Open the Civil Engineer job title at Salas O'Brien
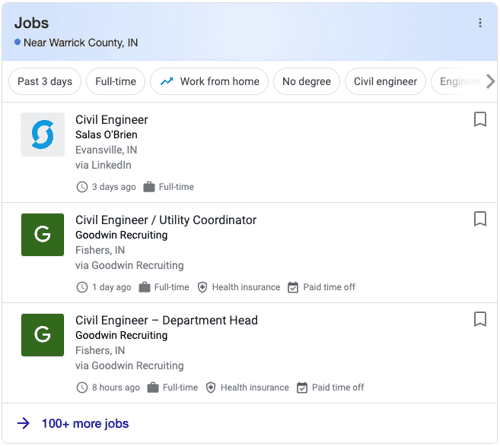Viewport: 500px width, 446px height. point(112,120)
